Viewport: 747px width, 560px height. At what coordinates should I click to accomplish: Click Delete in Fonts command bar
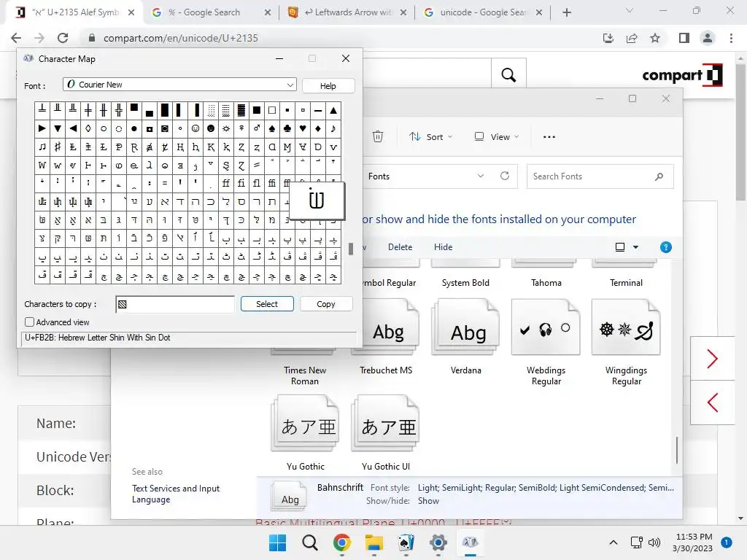(400, 247)
